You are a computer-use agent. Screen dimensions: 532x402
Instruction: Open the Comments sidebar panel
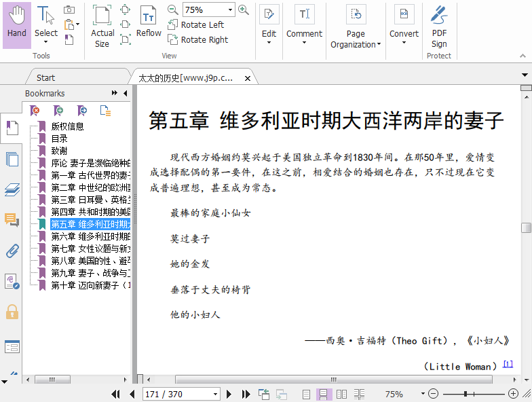[x=12, y=220]
